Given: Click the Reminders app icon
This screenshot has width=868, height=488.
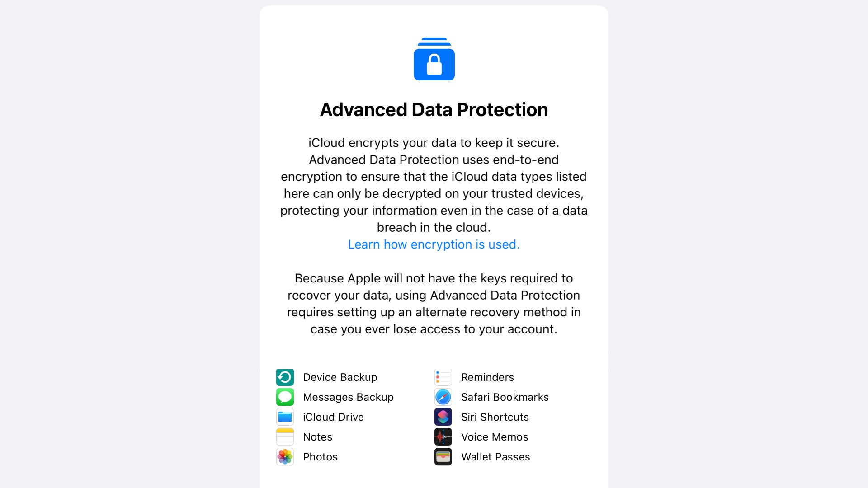Looking at the screenshot, I should click(444, 376).
